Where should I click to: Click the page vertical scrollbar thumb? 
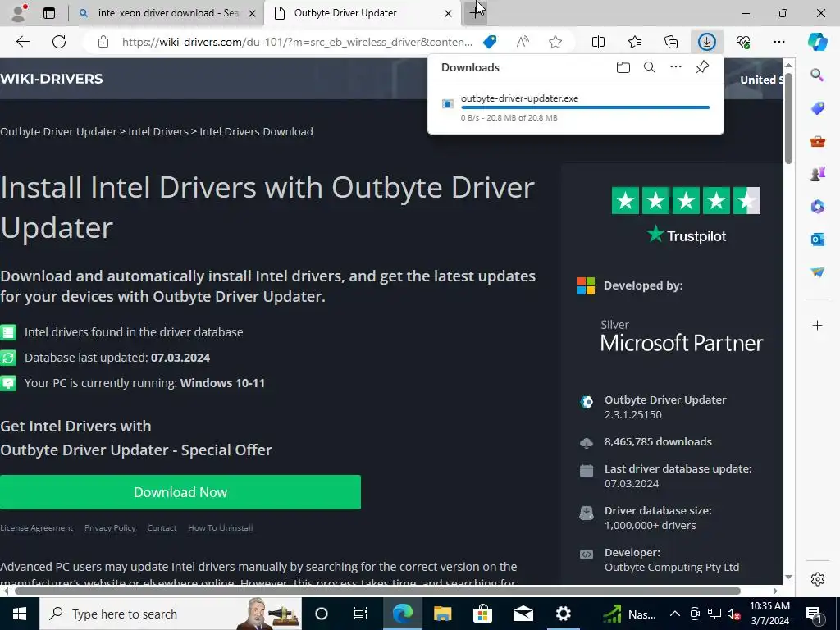point(788,116)
